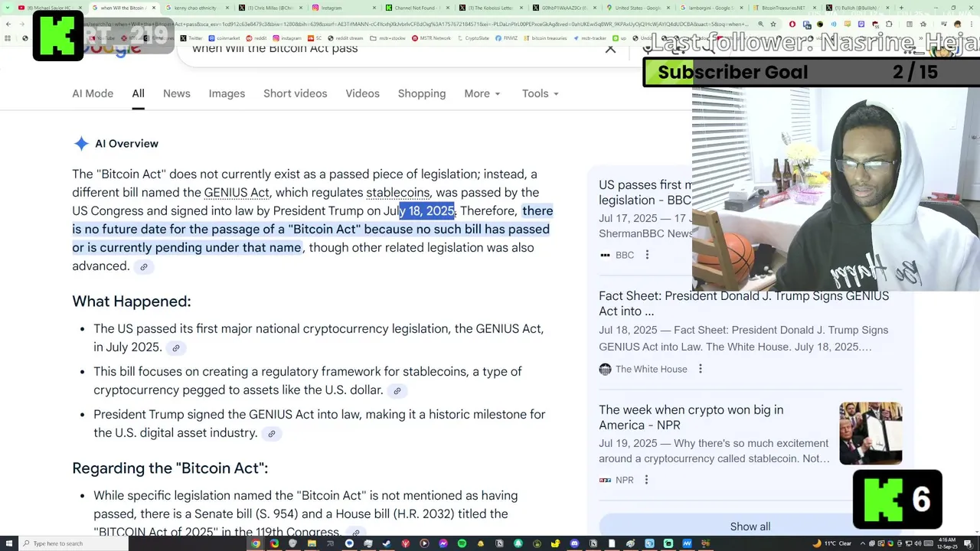Open the Tools dropdown

click(x=541, y=93)
